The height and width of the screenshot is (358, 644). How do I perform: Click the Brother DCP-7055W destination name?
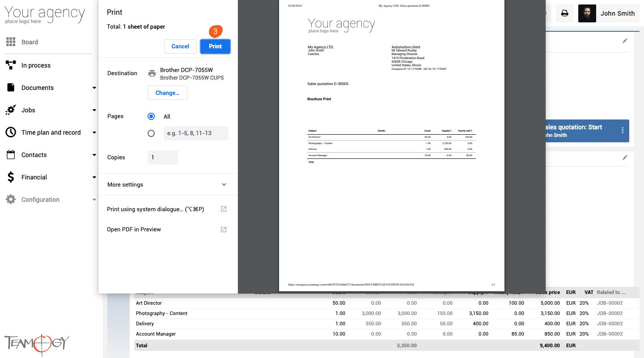pyautogui.click(x=186, y=70)
